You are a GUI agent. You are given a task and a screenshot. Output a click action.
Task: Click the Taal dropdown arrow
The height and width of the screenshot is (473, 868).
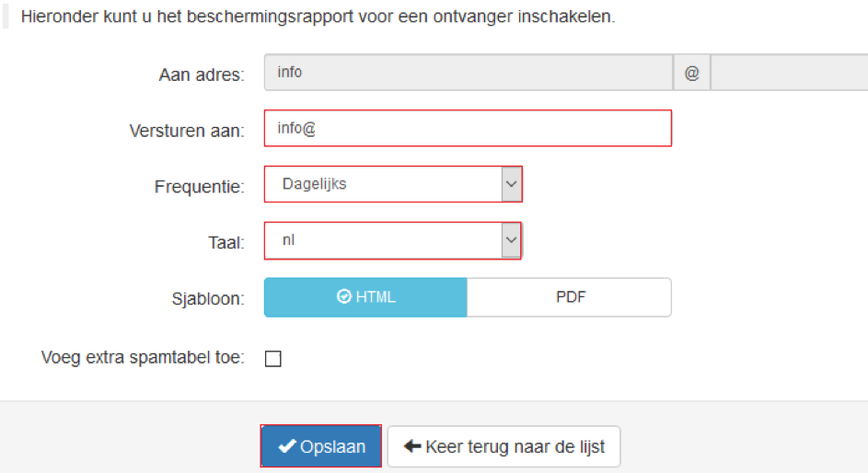tap(511, 241)
